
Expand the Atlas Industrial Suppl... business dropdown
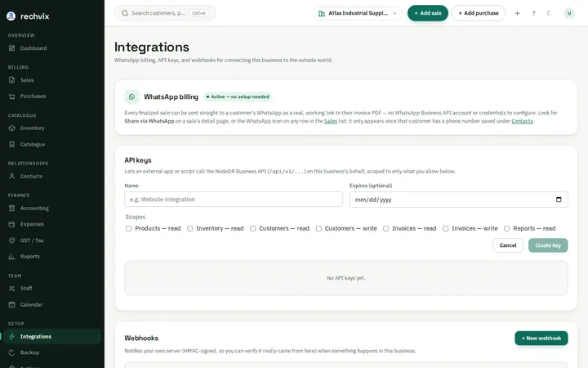point(358,13)
